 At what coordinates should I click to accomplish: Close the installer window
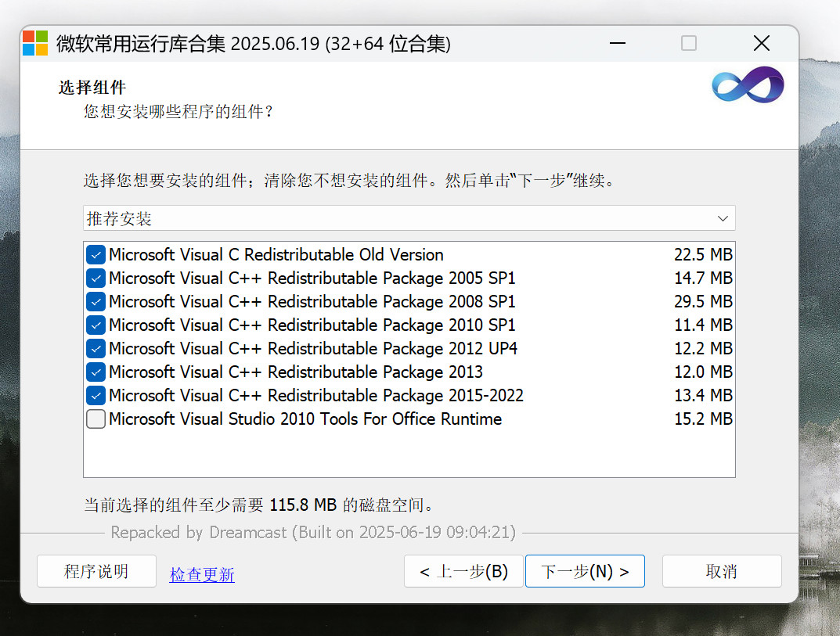(761, 43)
